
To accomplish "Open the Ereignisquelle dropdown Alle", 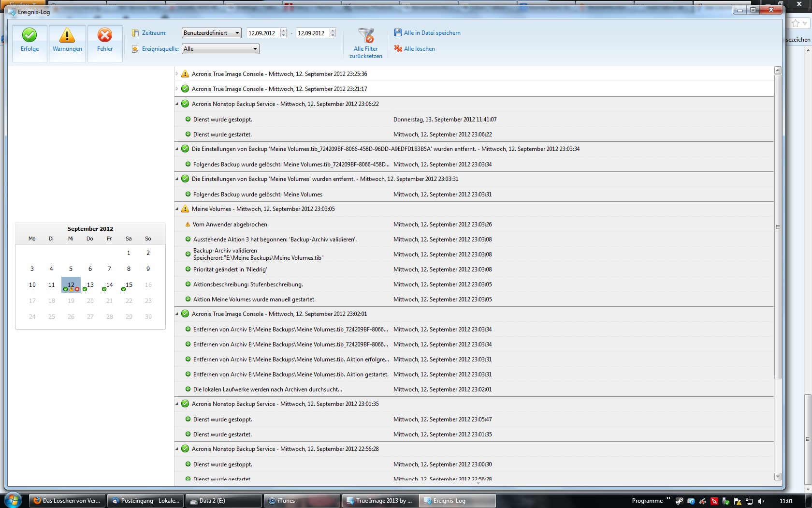I will tap(220, 49).
